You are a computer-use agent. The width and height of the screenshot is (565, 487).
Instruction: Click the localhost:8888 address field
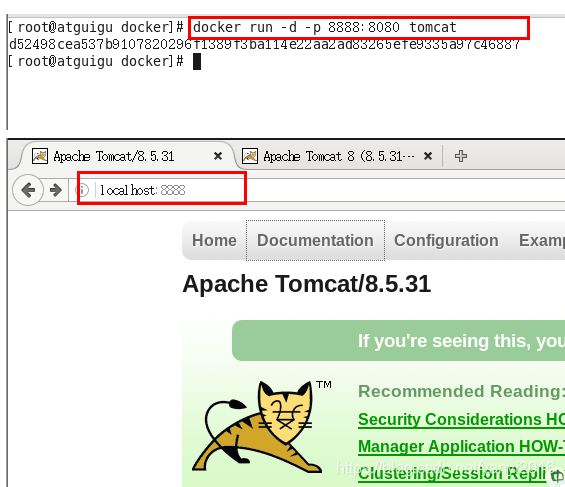click(x=317, y=190)
